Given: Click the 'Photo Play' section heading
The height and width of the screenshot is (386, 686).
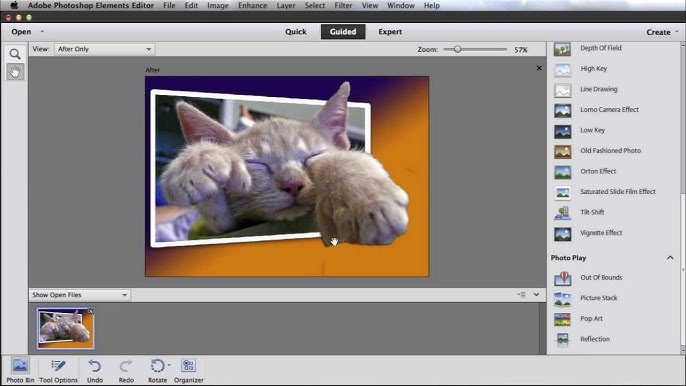Looking at the screenshot, I should 568,258.
